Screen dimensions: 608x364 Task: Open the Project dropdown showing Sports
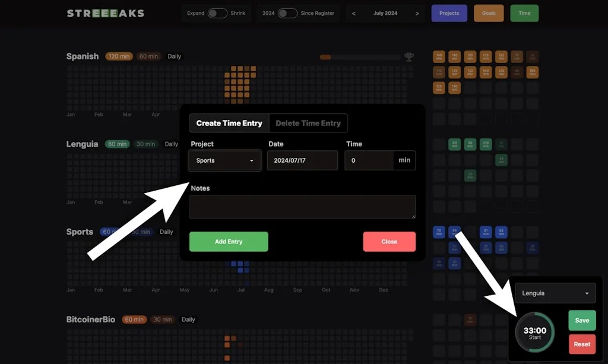tap(224, 160)
